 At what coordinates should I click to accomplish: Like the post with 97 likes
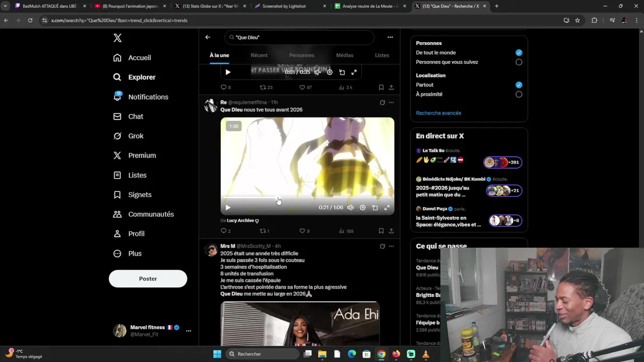[305, 87]
